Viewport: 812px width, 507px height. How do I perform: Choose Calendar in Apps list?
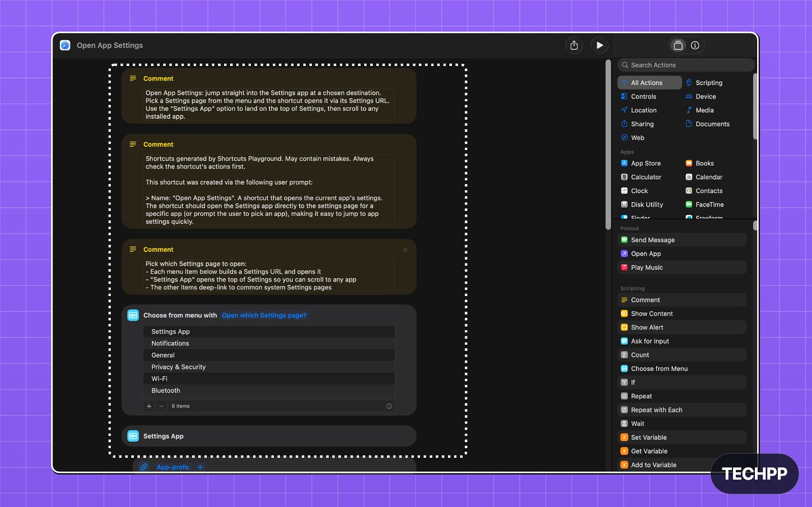coord(704,177)
